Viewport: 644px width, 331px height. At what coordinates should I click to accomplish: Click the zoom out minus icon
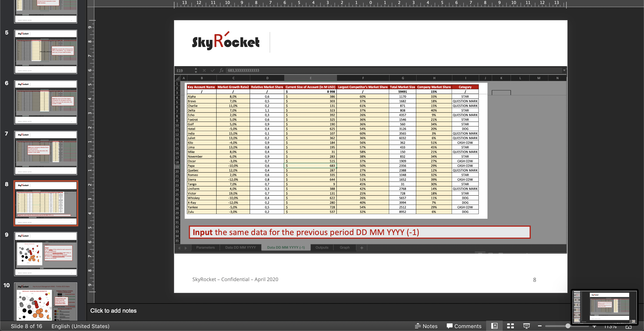(540, 326)
